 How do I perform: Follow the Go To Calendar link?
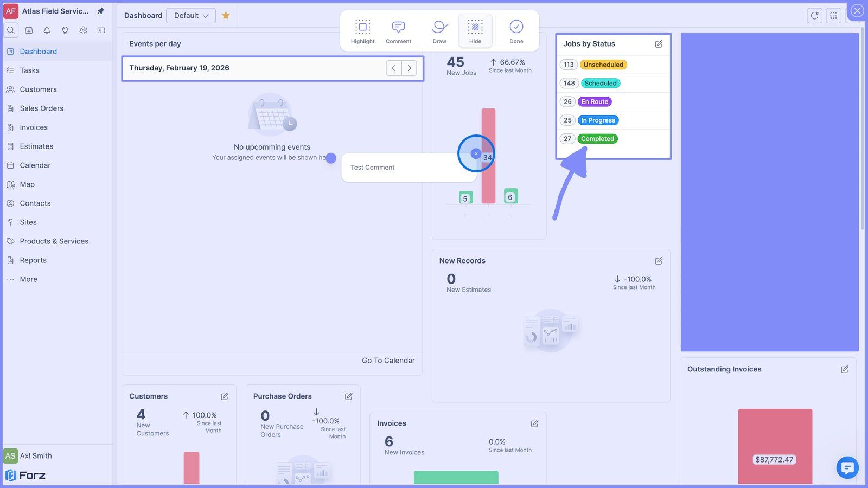click(x=388, y=361)
